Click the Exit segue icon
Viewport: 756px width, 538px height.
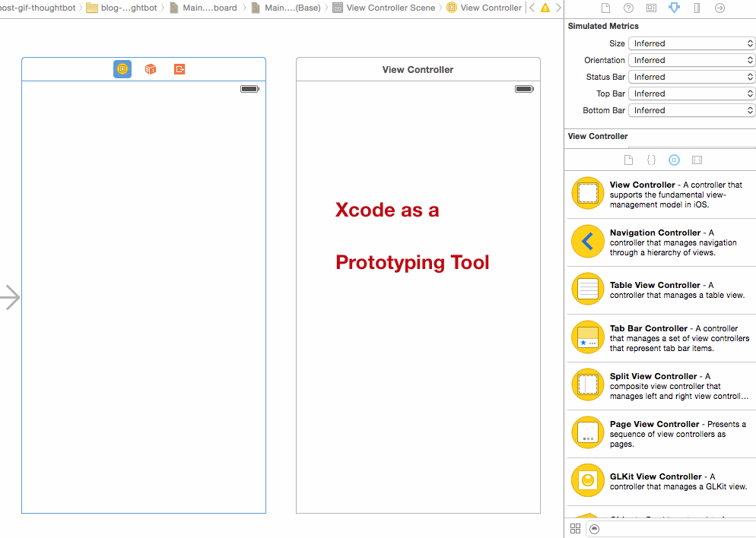[x=179, y=68]
